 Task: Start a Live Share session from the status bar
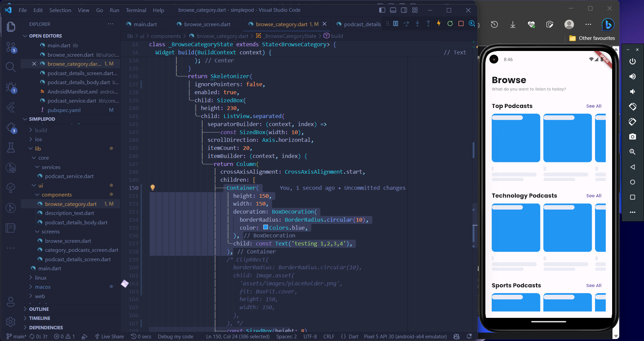[109, 336]
